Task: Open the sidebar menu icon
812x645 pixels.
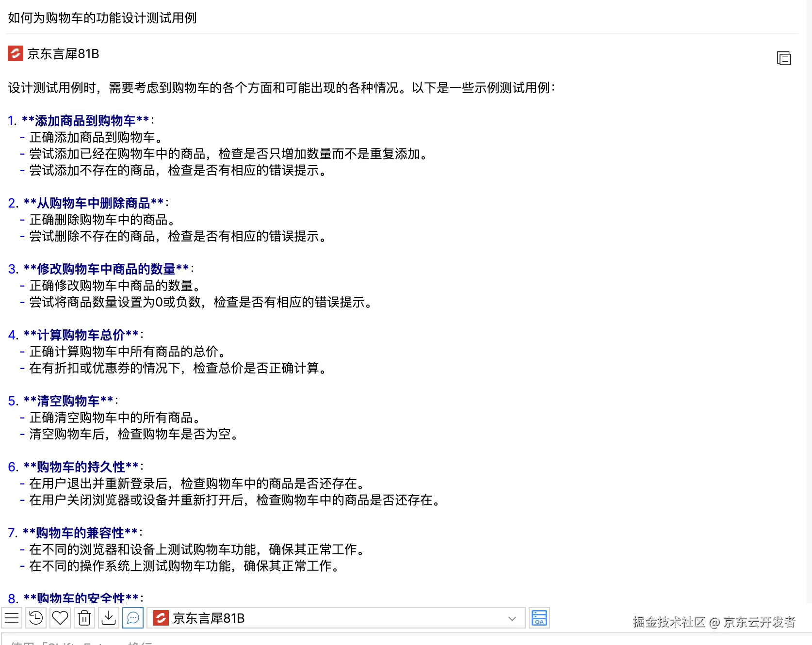Action: click(12, 618)
